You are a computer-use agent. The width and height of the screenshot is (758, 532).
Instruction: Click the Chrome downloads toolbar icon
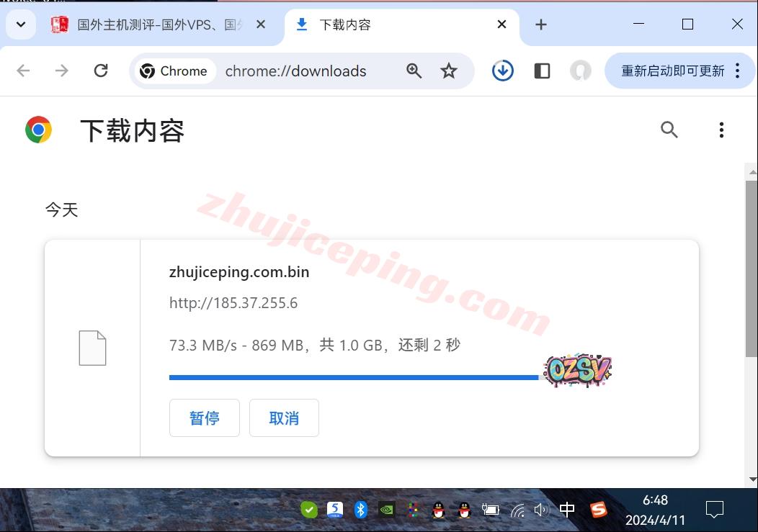[502, 71]
